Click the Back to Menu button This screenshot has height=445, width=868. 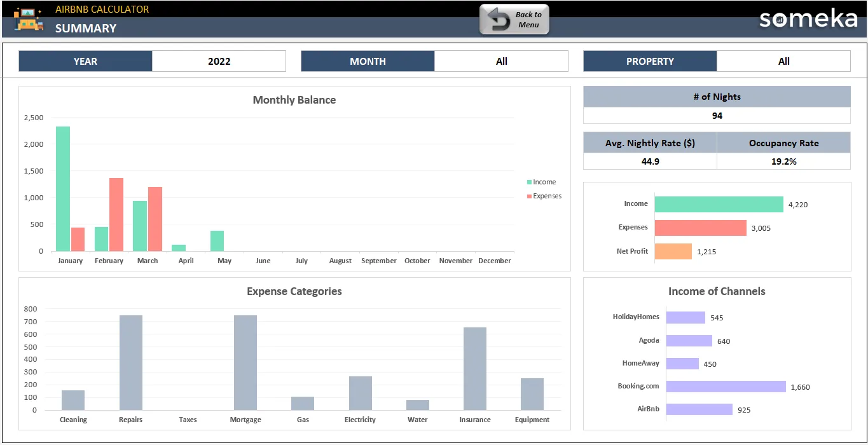pyautogui.click(x=514, y=20)
